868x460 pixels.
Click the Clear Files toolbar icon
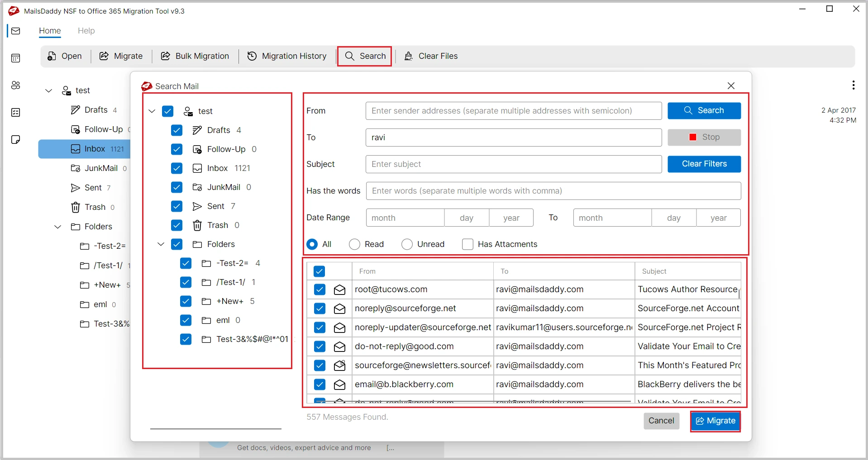(x=409, y=56)
